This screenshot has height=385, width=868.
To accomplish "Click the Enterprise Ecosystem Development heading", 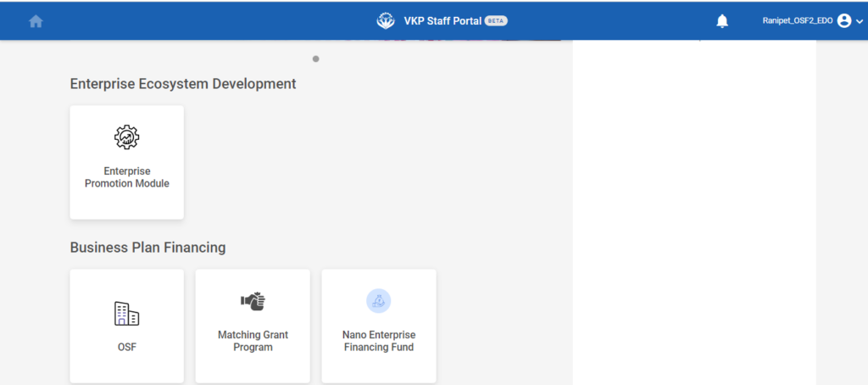I will coord(183,84).
